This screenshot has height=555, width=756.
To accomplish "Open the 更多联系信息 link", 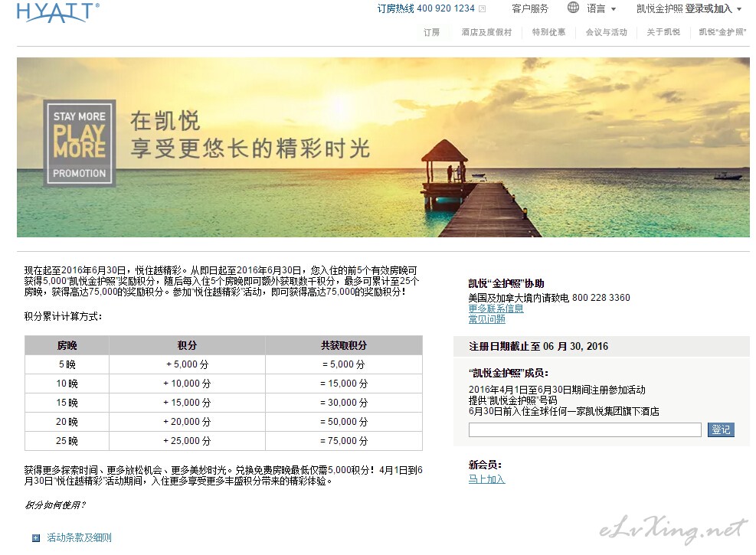I will click(x=496, y=309).
